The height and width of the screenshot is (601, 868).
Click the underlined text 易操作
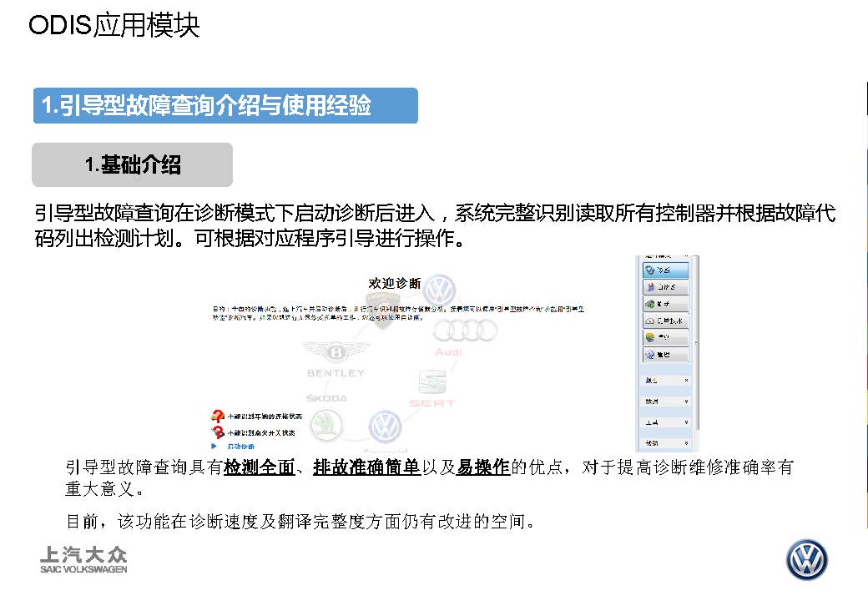coord(483,467)
